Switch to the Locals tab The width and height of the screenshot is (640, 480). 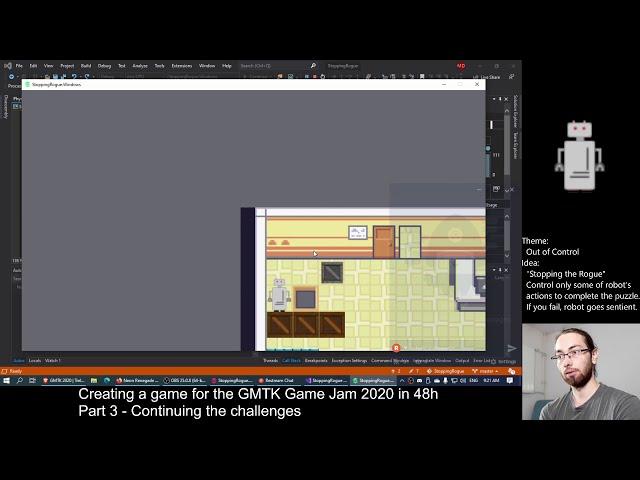[35, 360]
